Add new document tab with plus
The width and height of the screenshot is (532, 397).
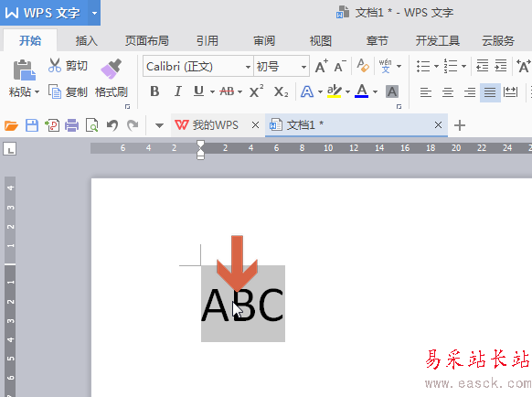460,125
